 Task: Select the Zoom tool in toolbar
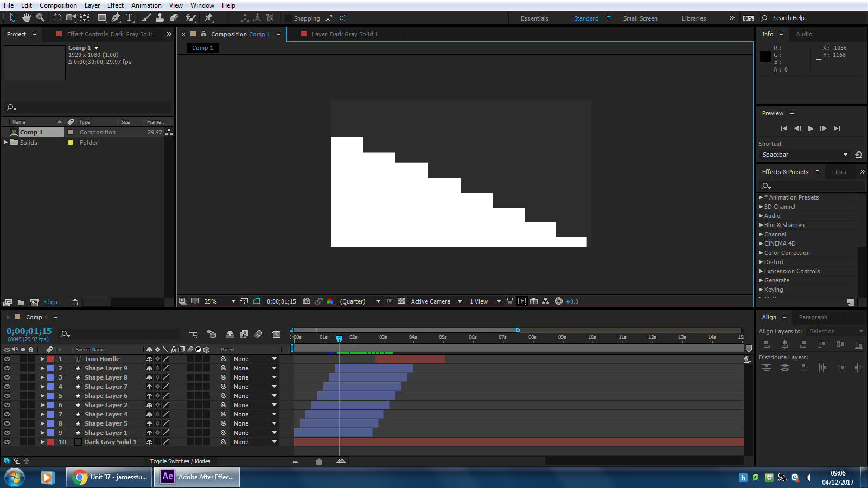40,18
